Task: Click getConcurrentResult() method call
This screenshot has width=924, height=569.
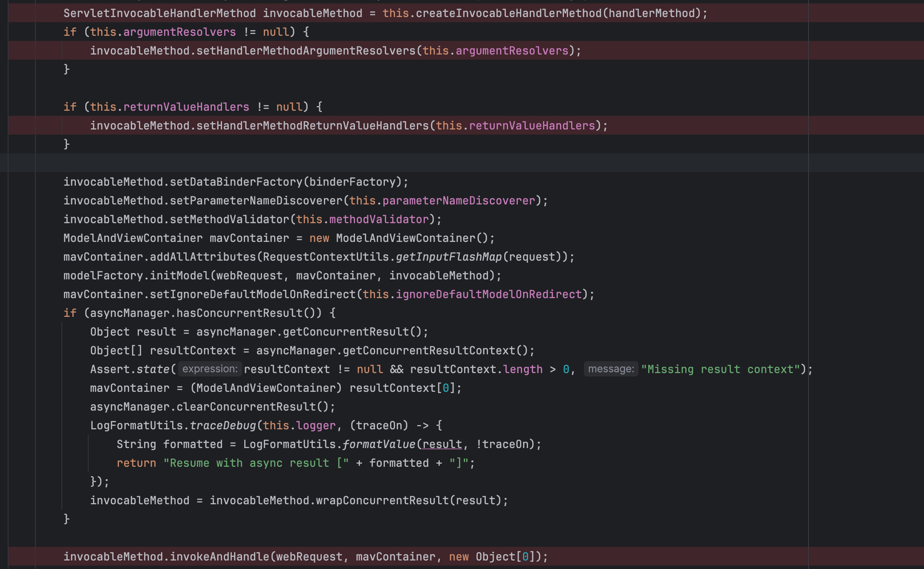Action: [352, 332]
